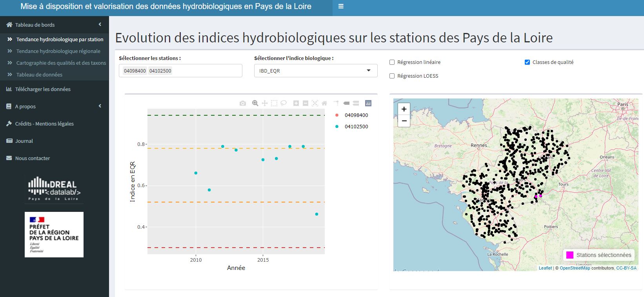Viewport: 644px width, 297px height.
Task: Click the Stations sélectionnées magenta legend swatch
Action: point(570,255)
